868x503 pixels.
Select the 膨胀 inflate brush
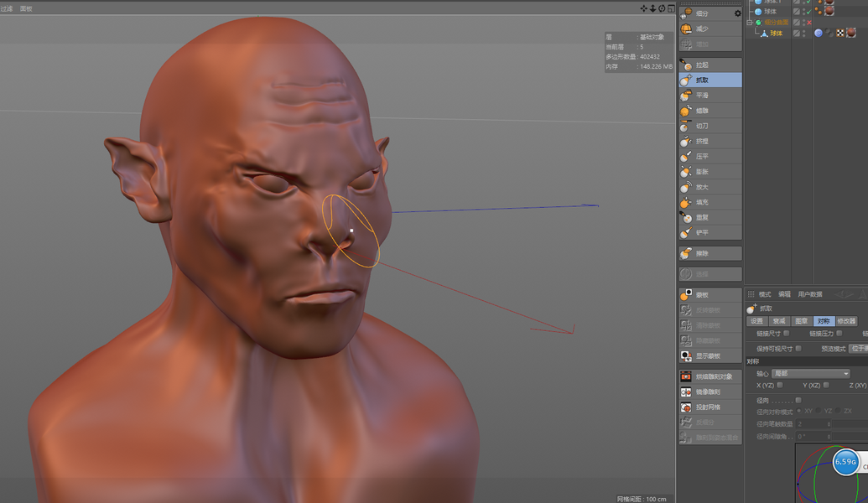point(710,172)
